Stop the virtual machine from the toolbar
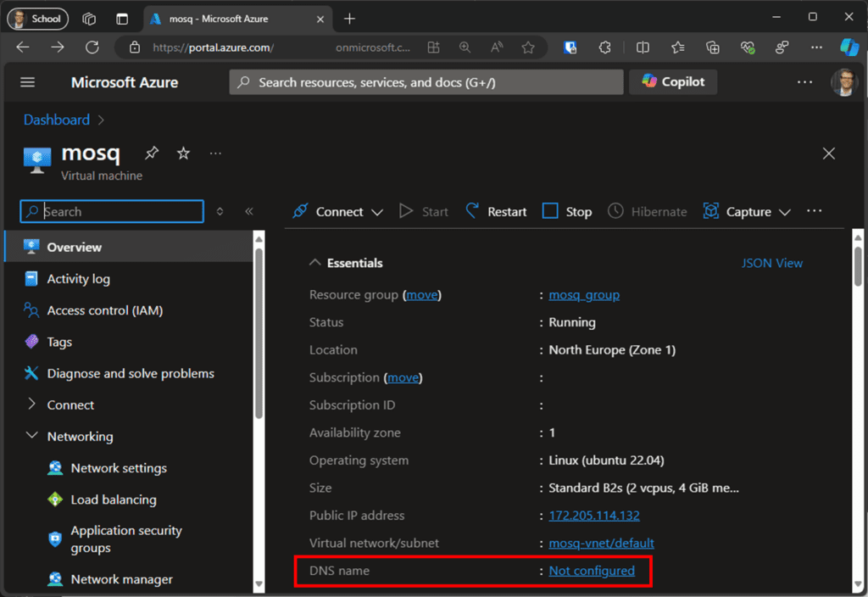The height and width of the screenshot is (597, 868). 565,211
